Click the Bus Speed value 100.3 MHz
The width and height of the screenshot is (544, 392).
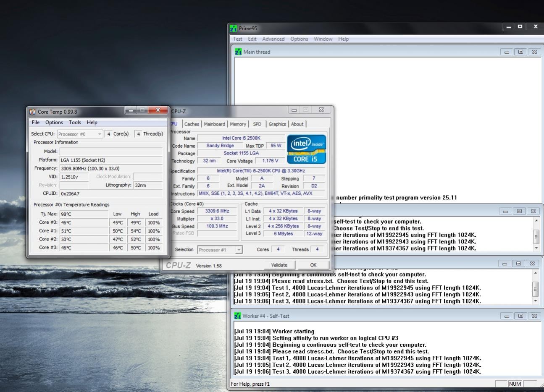click(x=217, y=226)
